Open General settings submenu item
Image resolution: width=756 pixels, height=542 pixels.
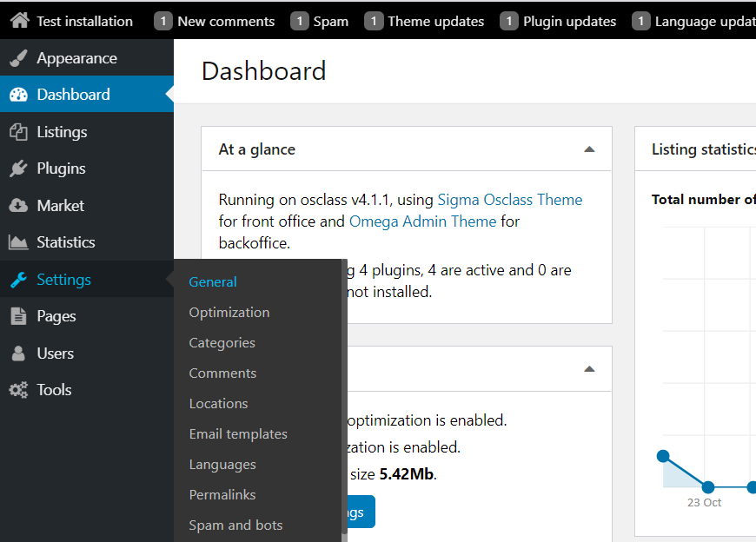(213, 281)
